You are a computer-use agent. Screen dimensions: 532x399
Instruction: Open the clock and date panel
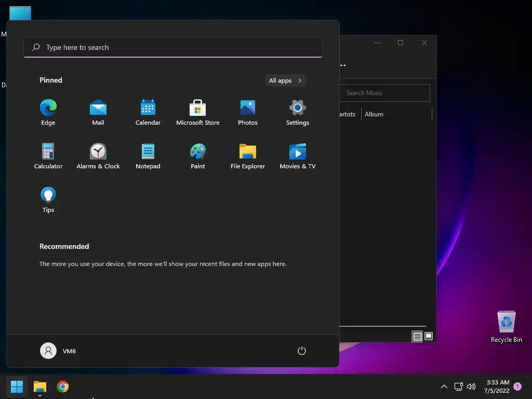tap(497, 387)
